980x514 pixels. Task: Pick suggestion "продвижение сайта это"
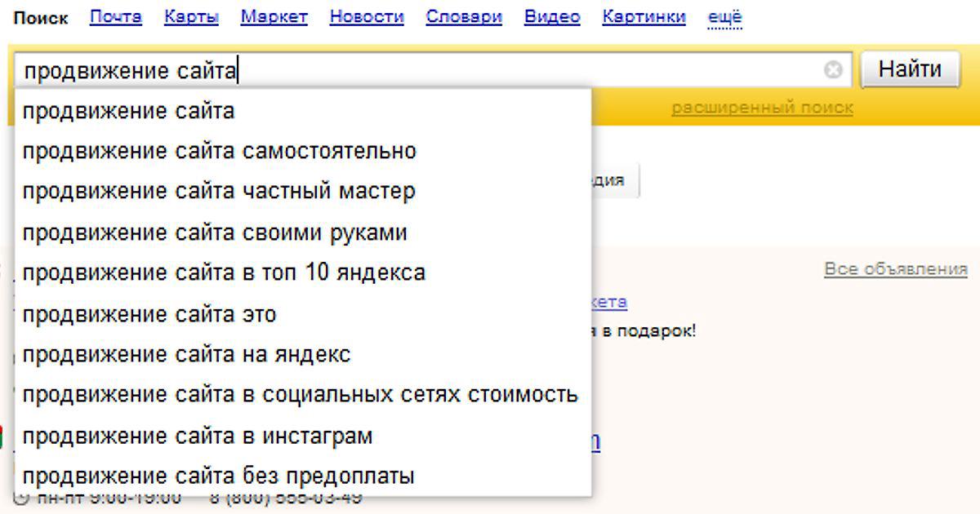(x=303, y=313)
